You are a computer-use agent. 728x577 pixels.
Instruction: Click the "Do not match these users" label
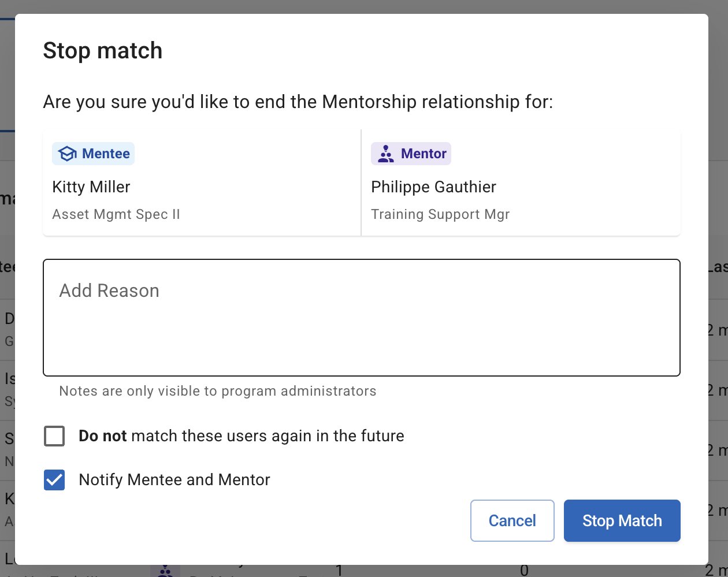pos(241,436)
